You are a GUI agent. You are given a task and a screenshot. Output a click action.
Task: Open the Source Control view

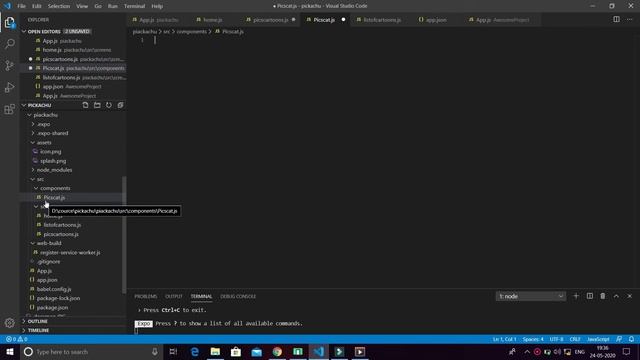pos(9,65)
